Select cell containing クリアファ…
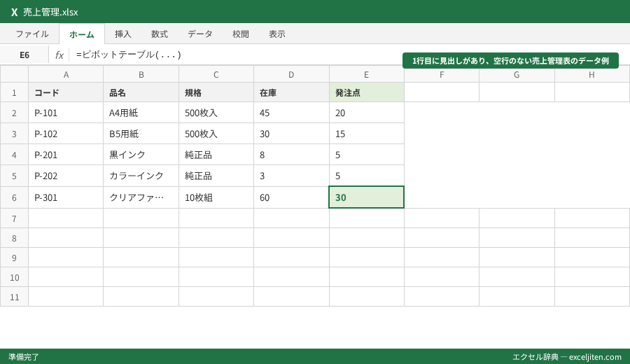This screenshot has width=630, height=364. click(141, 197)
